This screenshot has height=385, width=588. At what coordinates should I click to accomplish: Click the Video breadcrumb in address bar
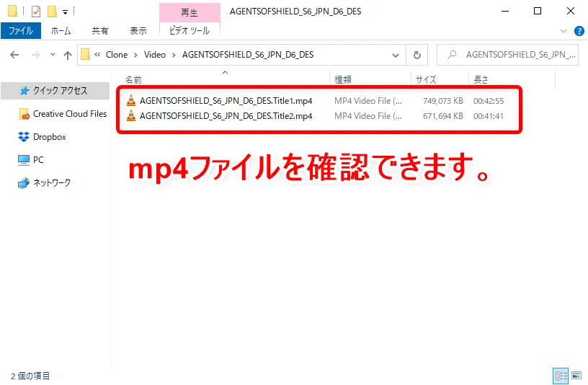[x=155, y=55]
